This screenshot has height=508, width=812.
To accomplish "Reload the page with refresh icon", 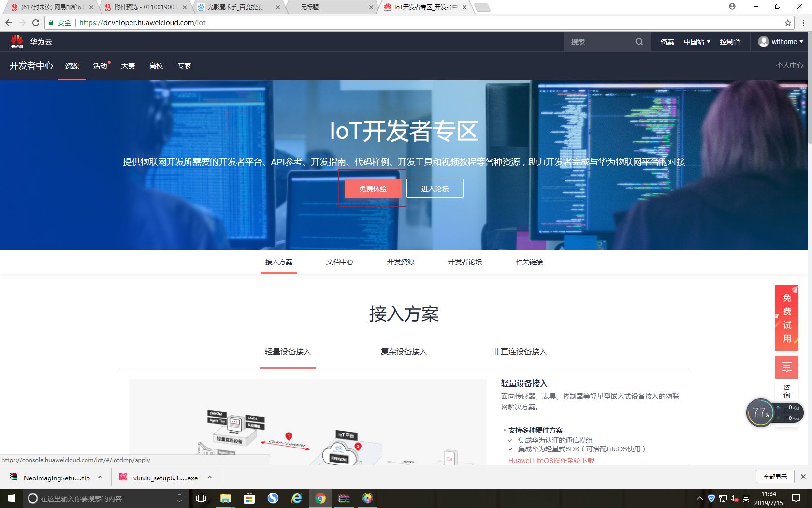I will [36, 23].
